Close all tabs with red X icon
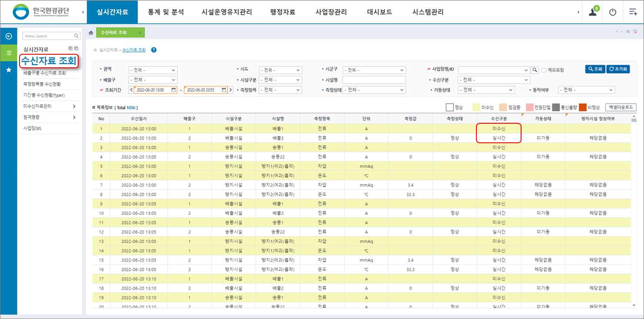Viewport: 644px width, 319px height. click(x=635, y=32)
